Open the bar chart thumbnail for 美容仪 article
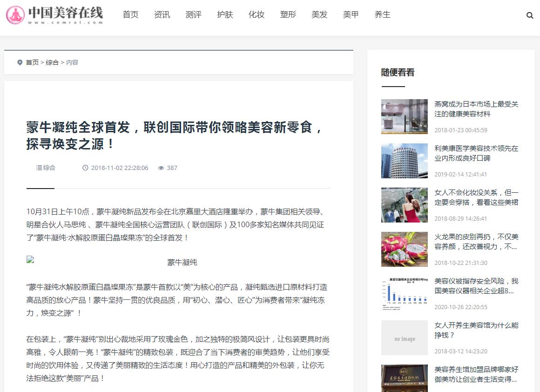 pyautogui.click(x=405, y=293)
